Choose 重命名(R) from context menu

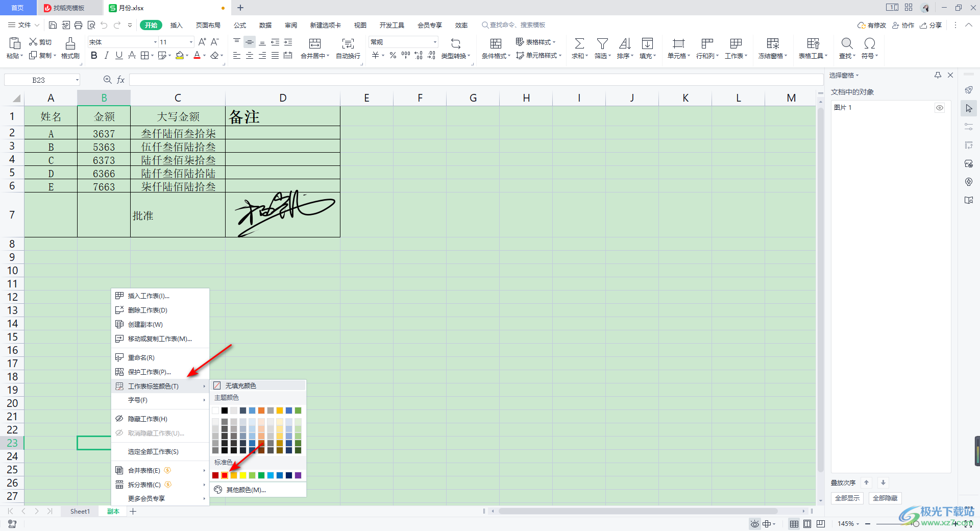coord(160,357)
